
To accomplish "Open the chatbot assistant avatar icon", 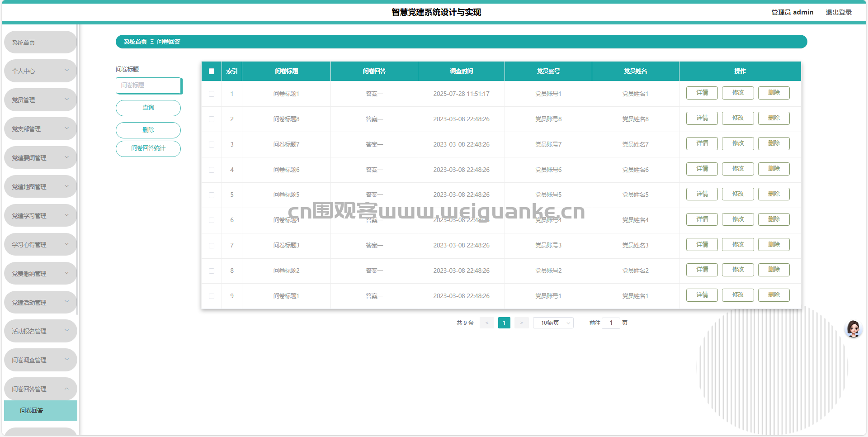I will pos(854,329).
